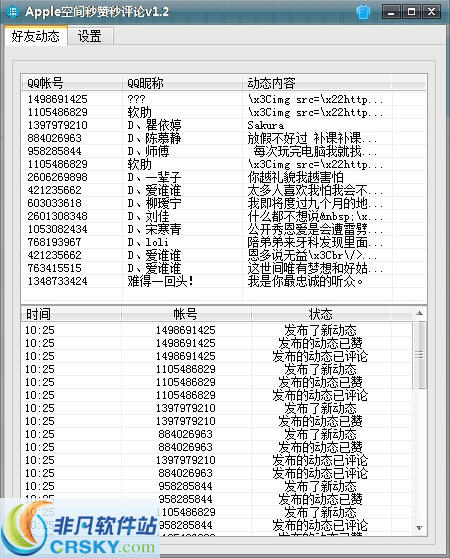This screenshot has width=450, height=558.
Task: Select account 763415515 in the friends list
Action: (54, 268)
